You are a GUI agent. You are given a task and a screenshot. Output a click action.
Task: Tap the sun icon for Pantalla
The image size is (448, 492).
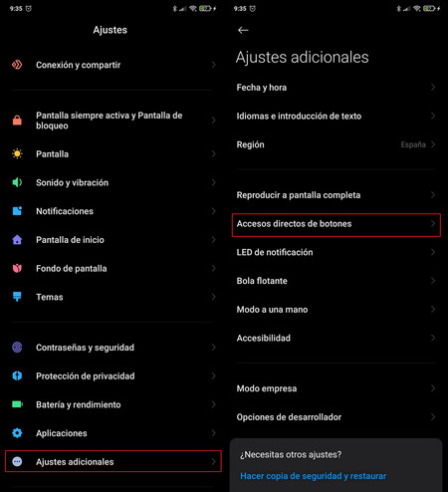17,153
